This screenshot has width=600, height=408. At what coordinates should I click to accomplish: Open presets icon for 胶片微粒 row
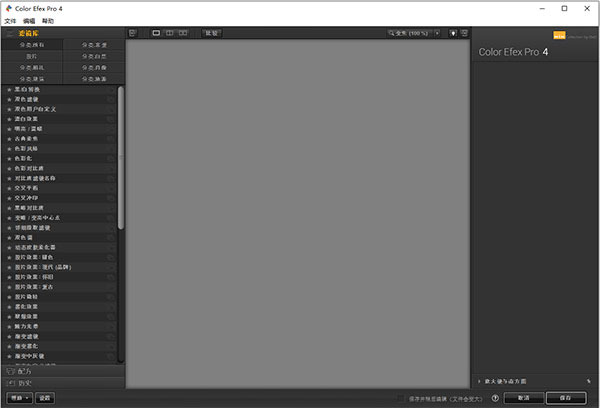click(x=111, y=297)
